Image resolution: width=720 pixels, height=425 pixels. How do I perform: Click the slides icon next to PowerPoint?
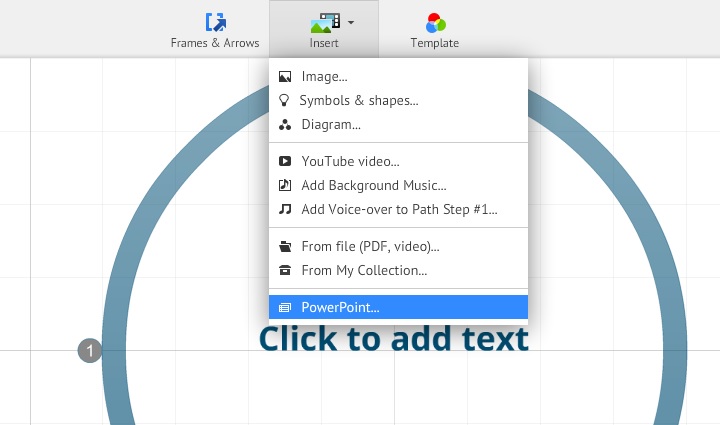285,307
